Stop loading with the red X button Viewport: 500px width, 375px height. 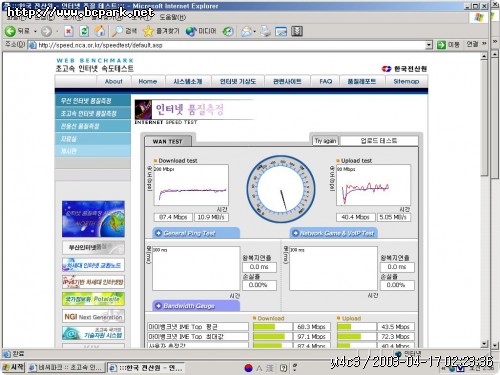click(68, 31)
